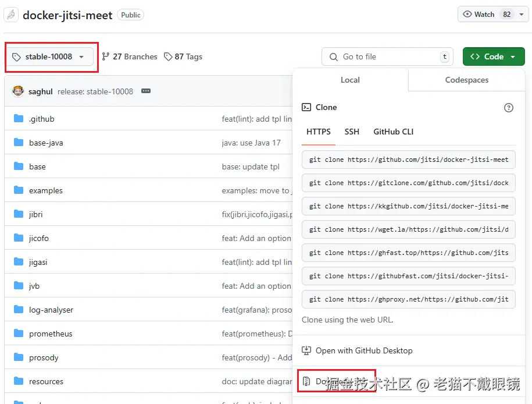Select the HTTPS clone tab
The width and height of the screenshot is (532, 404).
click(318, 132)
